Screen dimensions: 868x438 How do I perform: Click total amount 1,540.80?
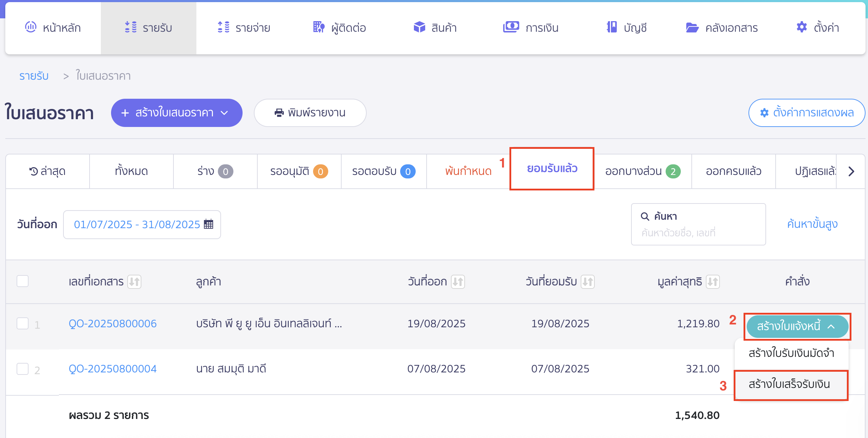(697, 415)
